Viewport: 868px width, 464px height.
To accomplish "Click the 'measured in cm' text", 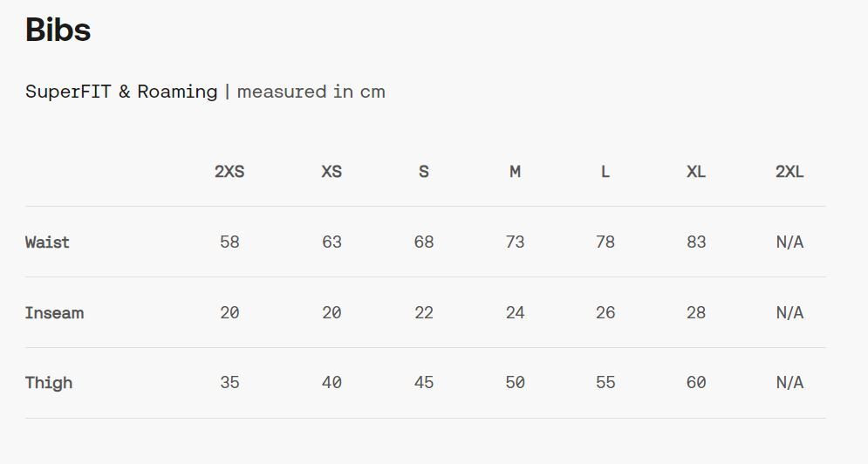I will click(x=311, y=92).
